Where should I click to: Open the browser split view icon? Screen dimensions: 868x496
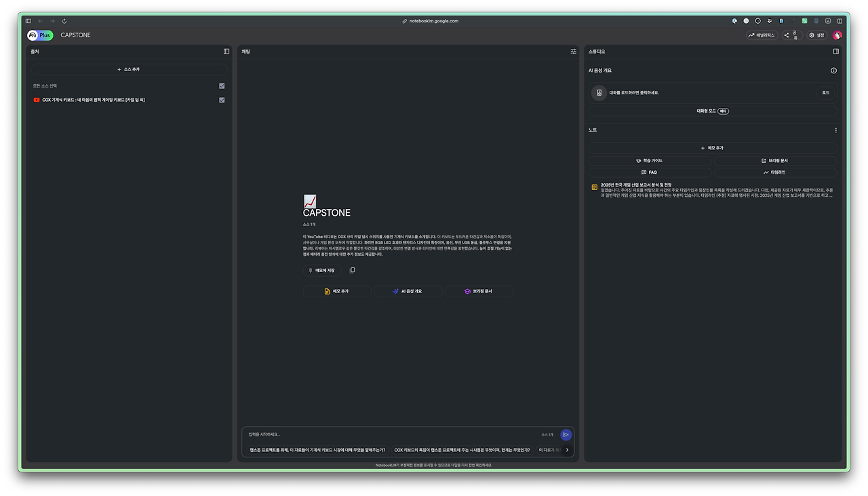(x=840, y=21)
